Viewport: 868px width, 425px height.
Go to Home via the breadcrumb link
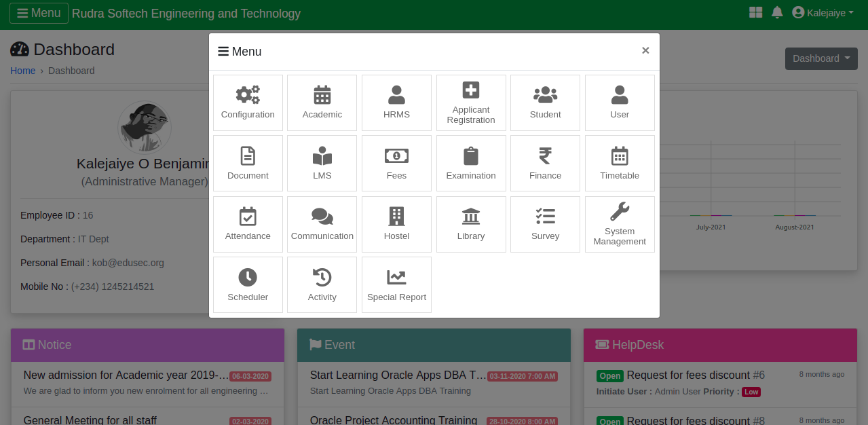pos(22,70)
